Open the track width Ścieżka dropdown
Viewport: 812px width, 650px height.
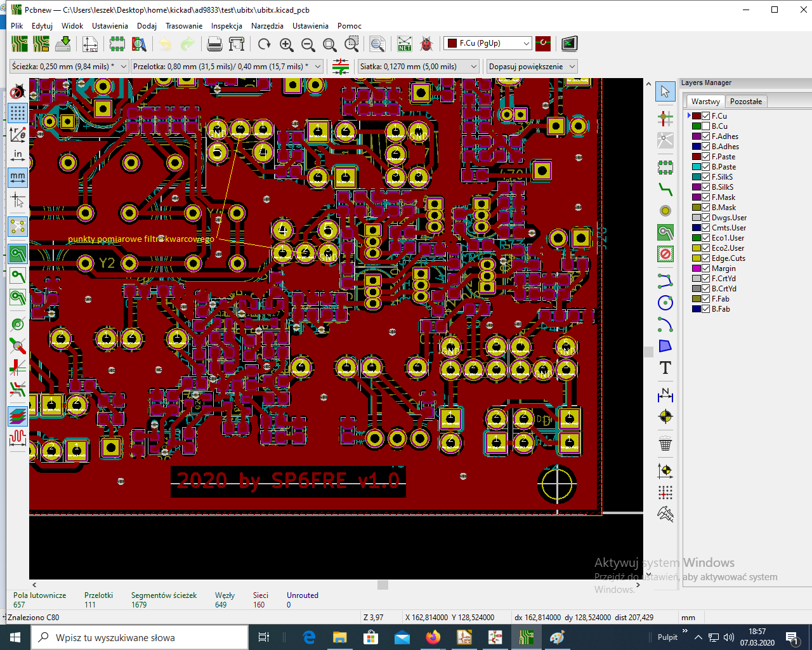(x=124, y=67)
